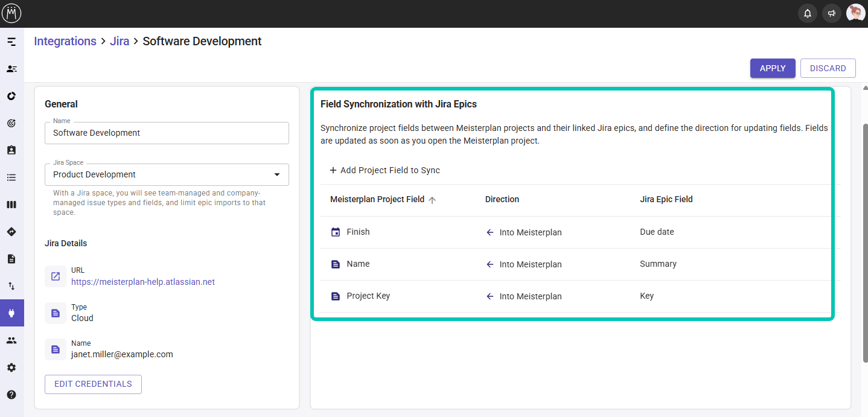Click the Meisterplan logo in top bar
Image resolution: width=868 pixels, height=417 pixels.
point(12,13)
